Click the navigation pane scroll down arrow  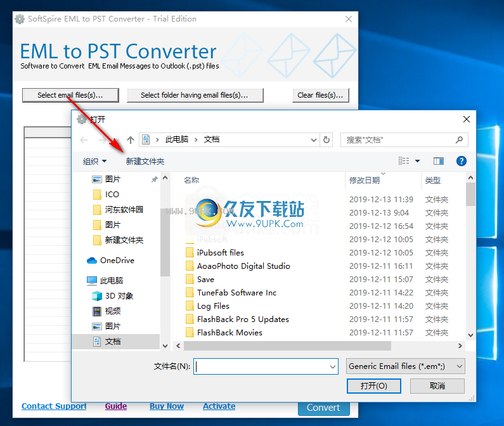point(165,346)
